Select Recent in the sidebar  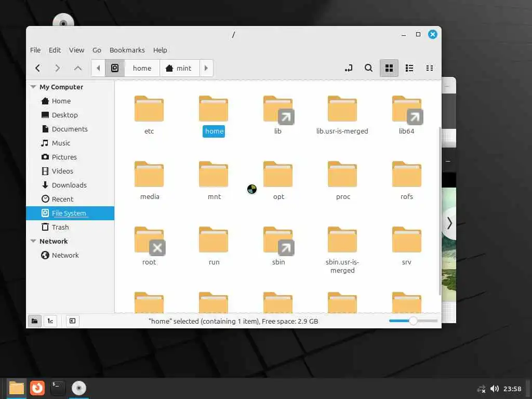(x=70, y=199)
